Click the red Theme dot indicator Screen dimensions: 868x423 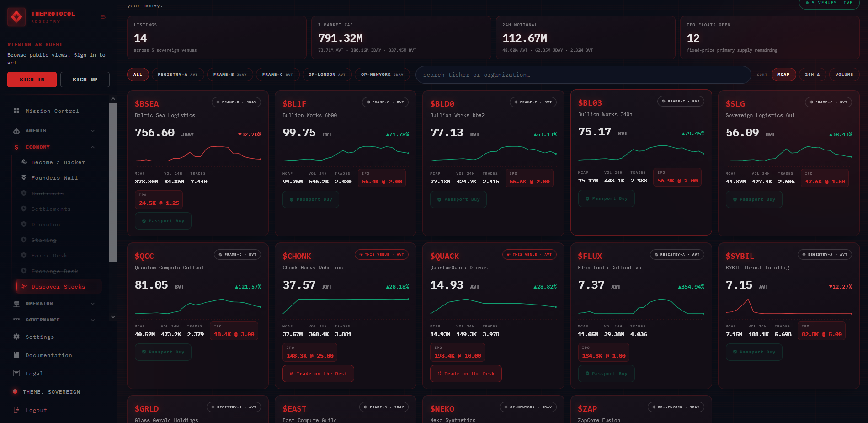coord(15,392)
